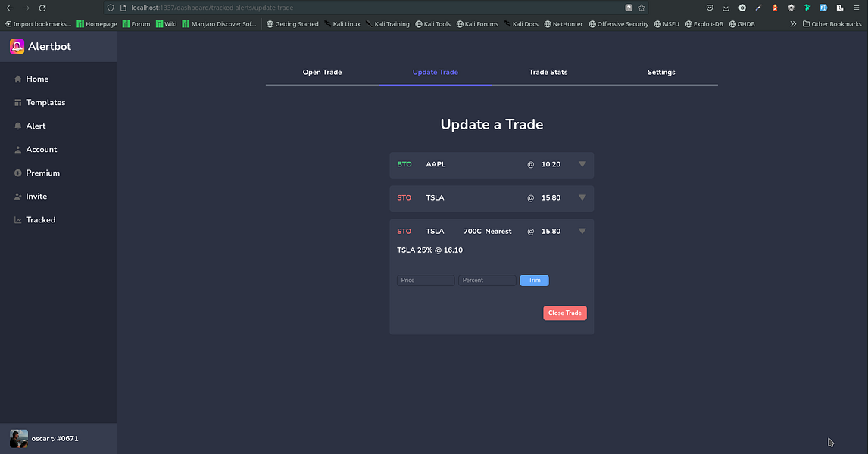
Task: Click the Premium plus-circle icon
Action: pyautogui.click(x=17, y=173)
